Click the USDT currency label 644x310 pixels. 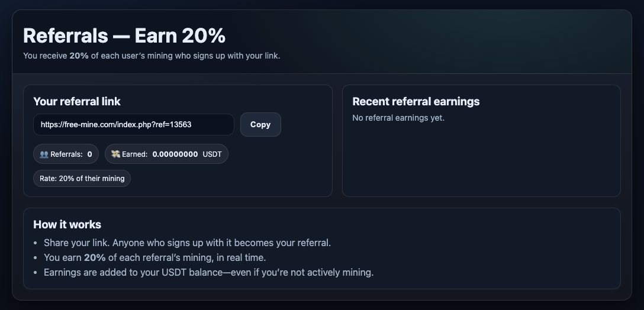tap(212, 154)
